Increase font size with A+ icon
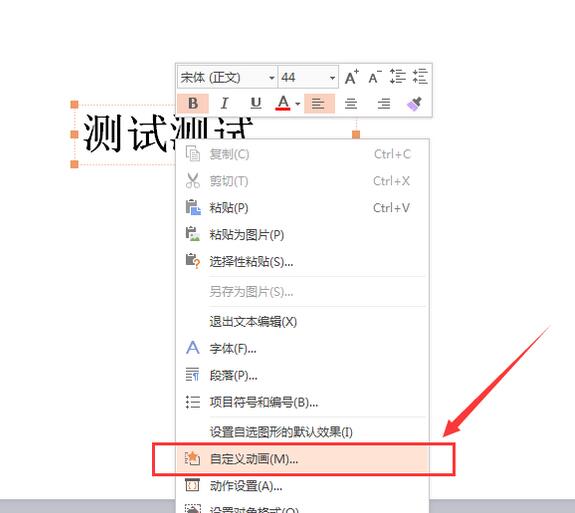 click(351, 77)
